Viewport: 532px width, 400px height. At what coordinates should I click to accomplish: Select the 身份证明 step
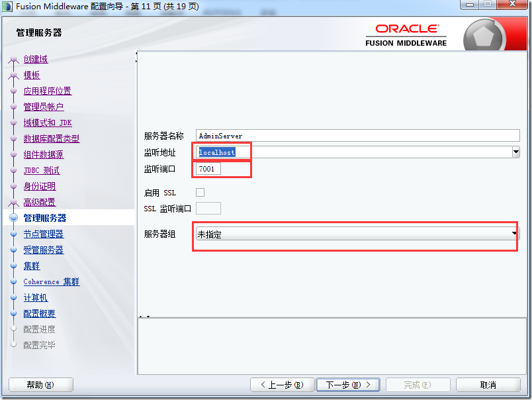point(40,186)
